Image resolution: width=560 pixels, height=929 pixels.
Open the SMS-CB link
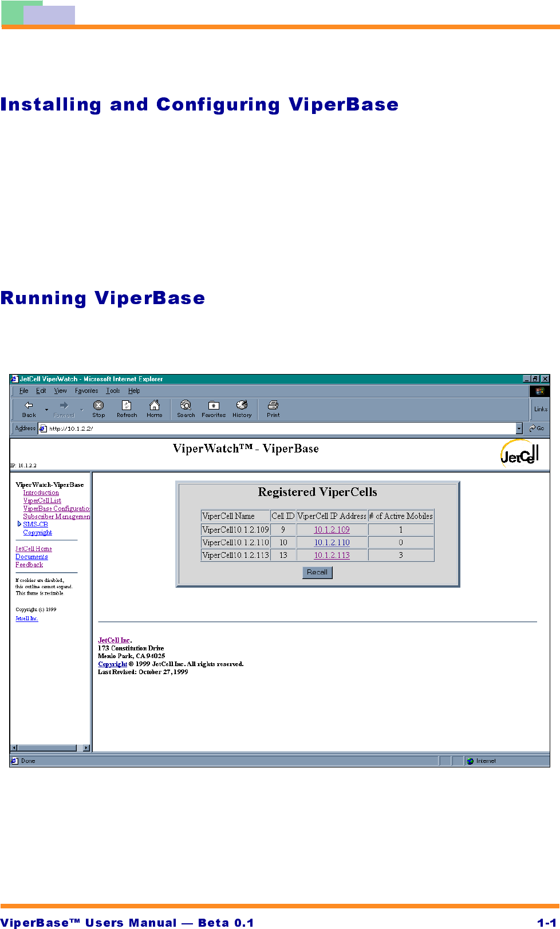coord(36,525)
